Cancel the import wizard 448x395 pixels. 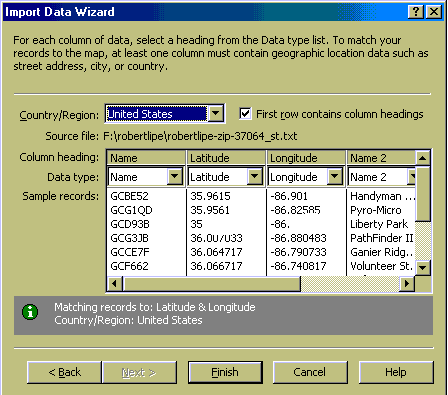(x=310, y=372)
